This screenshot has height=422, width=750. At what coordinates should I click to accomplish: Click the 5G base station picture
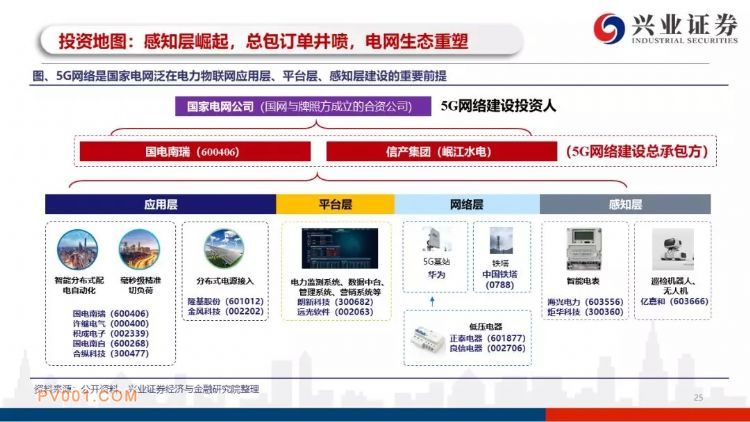pyautogui.click(x=436, y=241)
